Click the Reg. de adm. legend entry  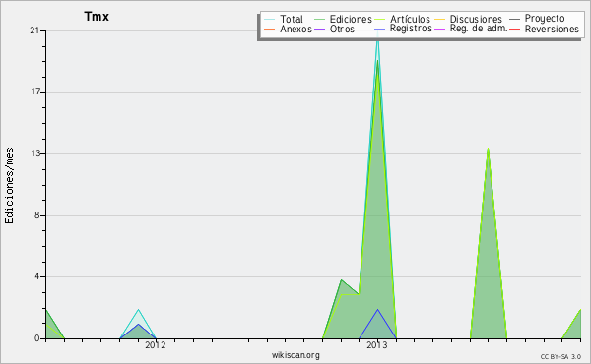(471, 29)
